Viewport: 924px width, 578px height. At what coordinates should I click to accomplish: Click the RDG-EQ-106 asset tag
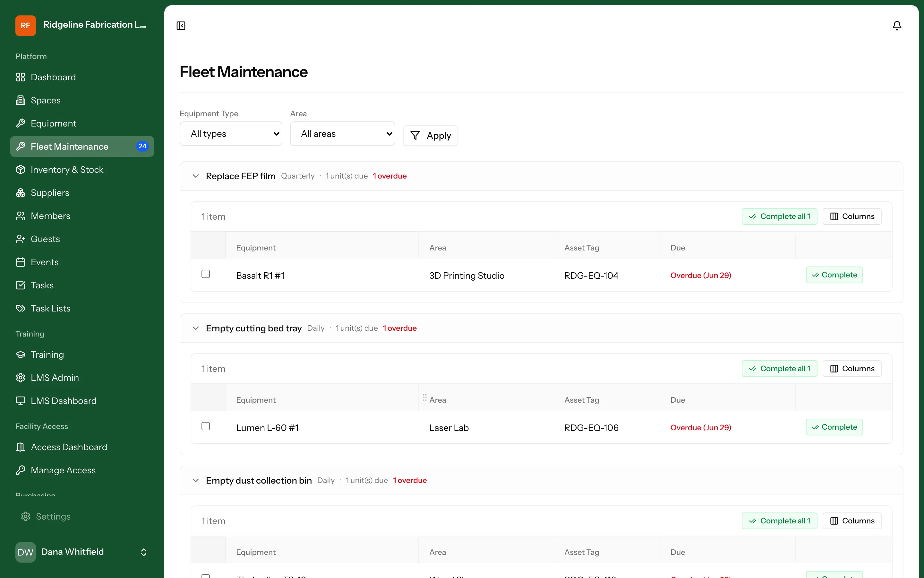[591, 428]
